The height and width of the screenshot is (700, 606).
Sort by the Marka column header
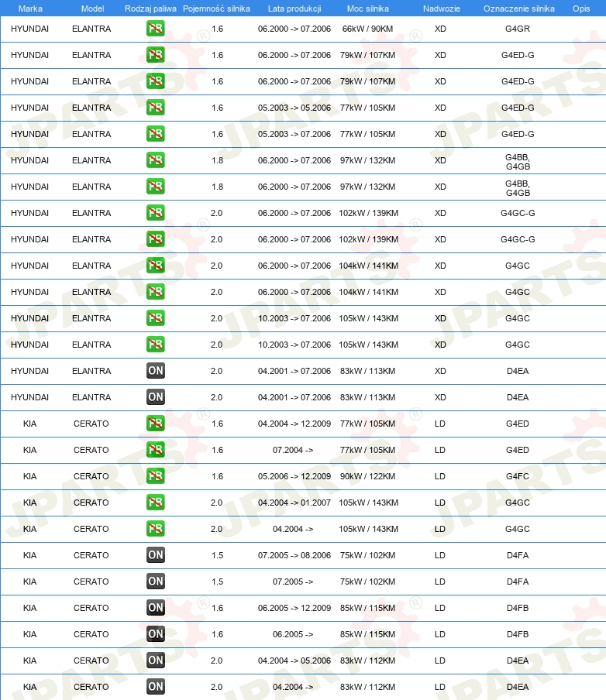[x=30, y=9]
